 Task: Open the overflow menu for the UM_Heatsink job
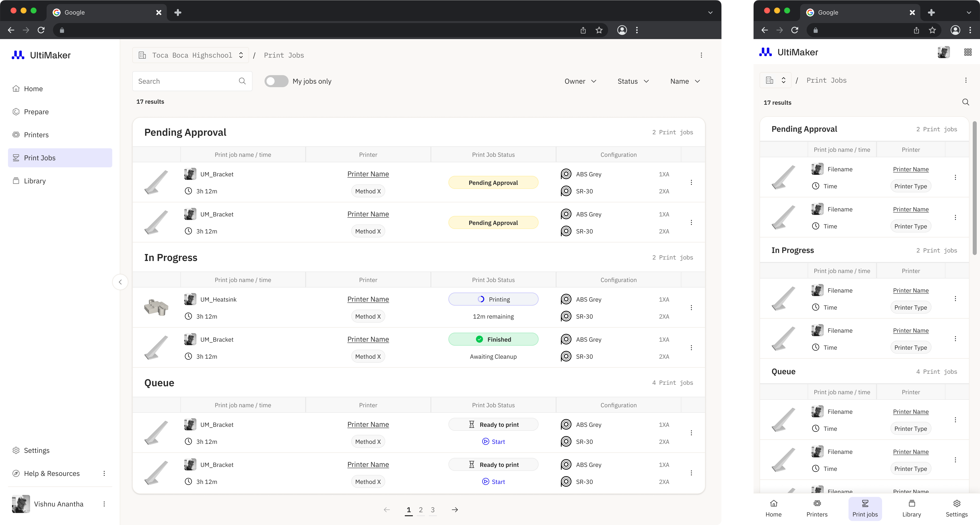tap(692, 307)
